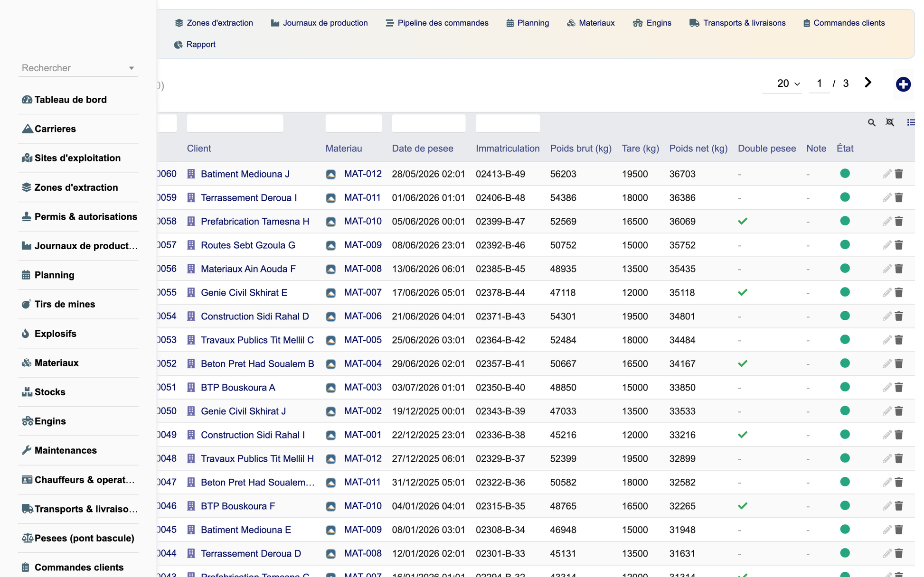924x577 pixels.
Task: Clear filters with crossed magnifier icon
Action: [890, 122]
